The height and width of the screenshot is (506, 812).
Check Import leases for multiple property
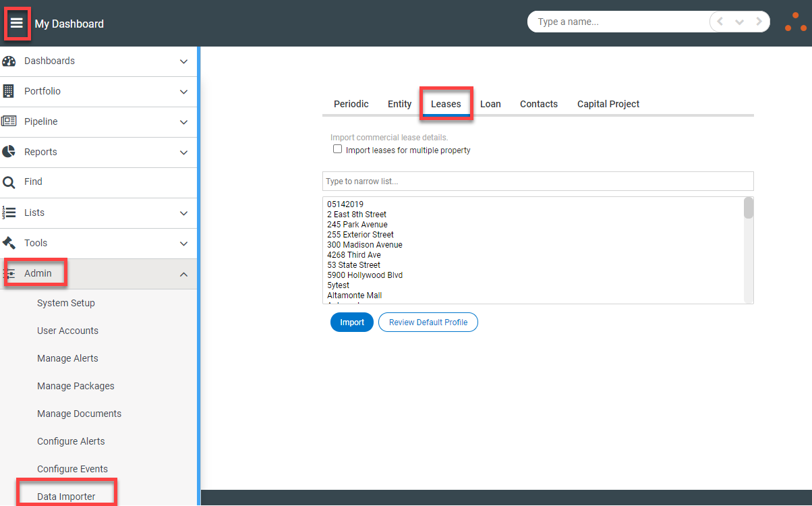tap(338, 149)
